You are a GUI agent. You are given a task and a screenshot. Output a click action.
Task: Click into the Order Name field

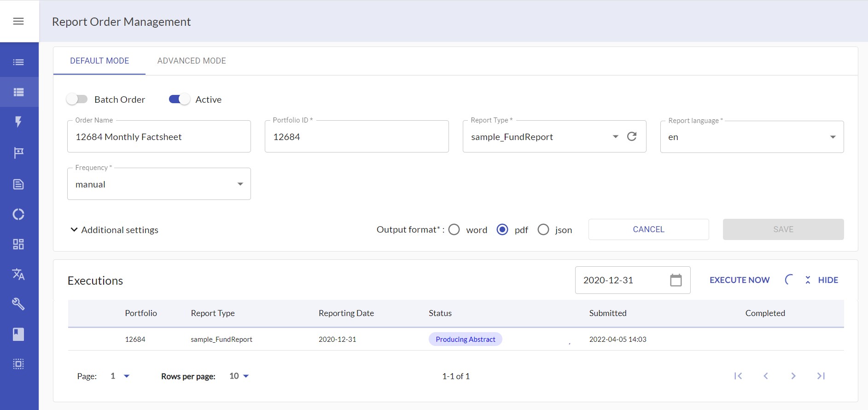click(159, 137)
